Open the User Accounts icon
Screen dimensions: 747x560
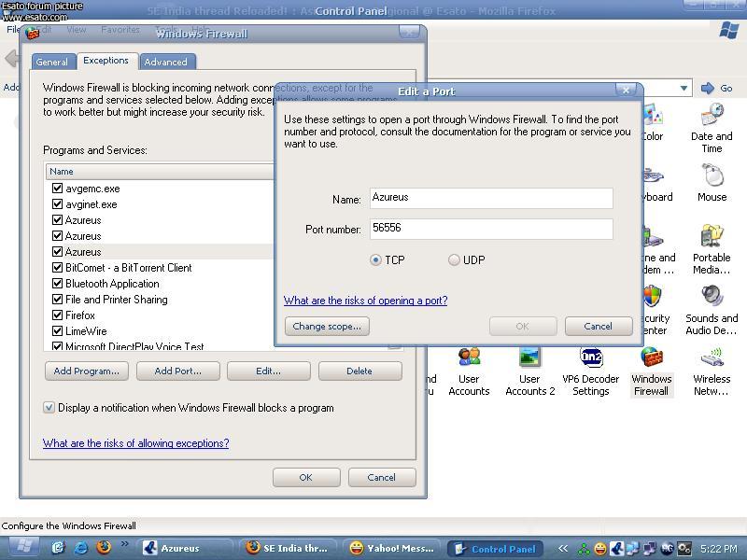coord(469,358)
